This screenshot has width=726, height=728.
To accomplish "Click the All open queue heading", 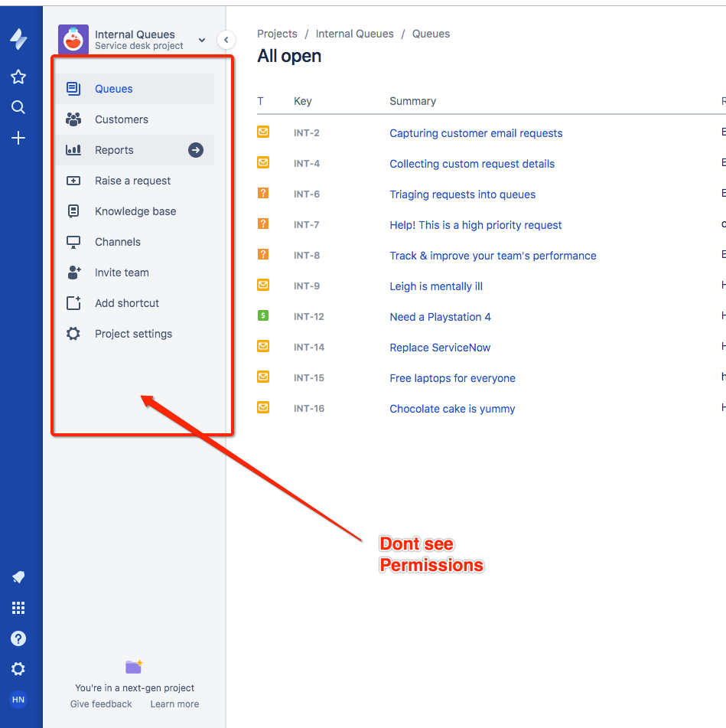I will pos(289,56).
